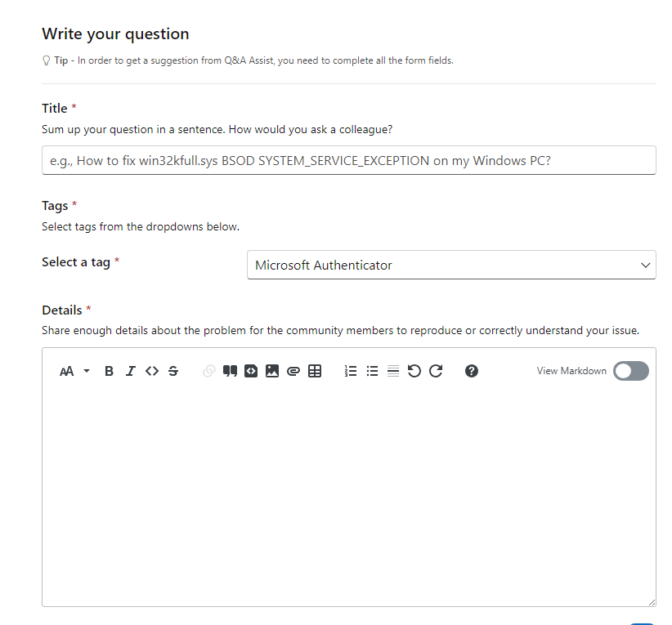The width and height of the screenshot is (672, 625).
Task: Insert an image
Action: pyautogui.click(x=272, y=371)
